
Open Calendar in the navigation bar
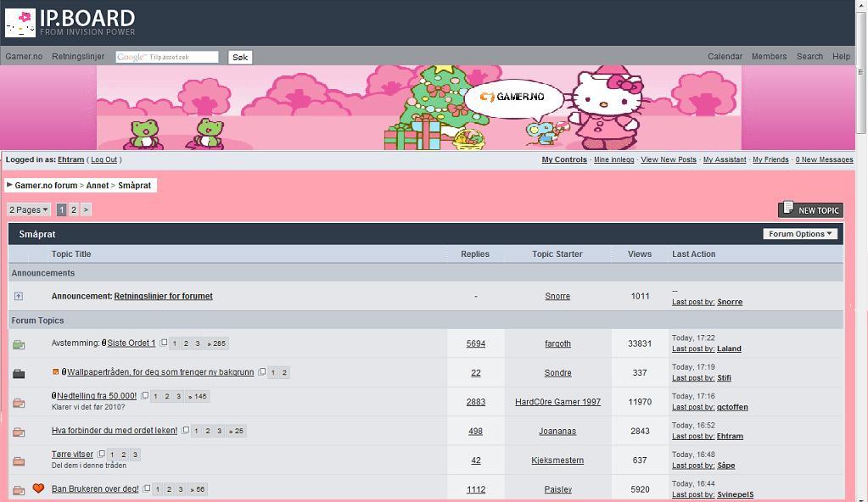[725, 57]
